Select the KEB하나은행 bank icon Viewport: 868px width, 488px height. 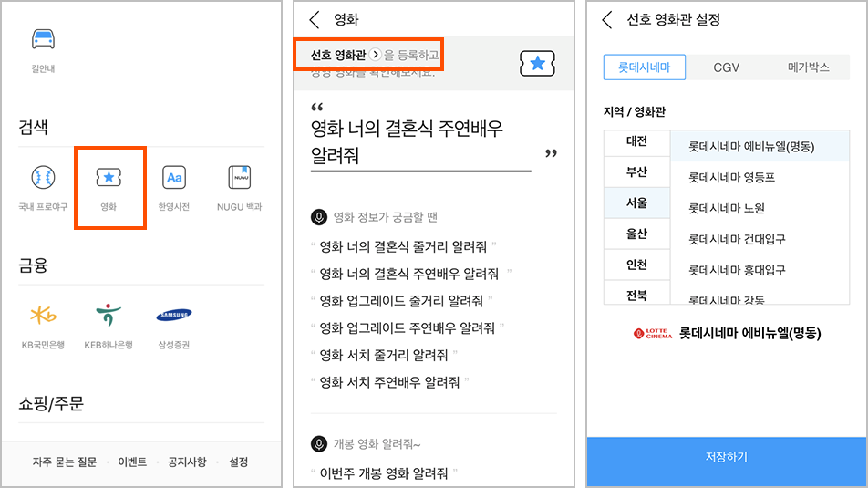click(108, 316)
